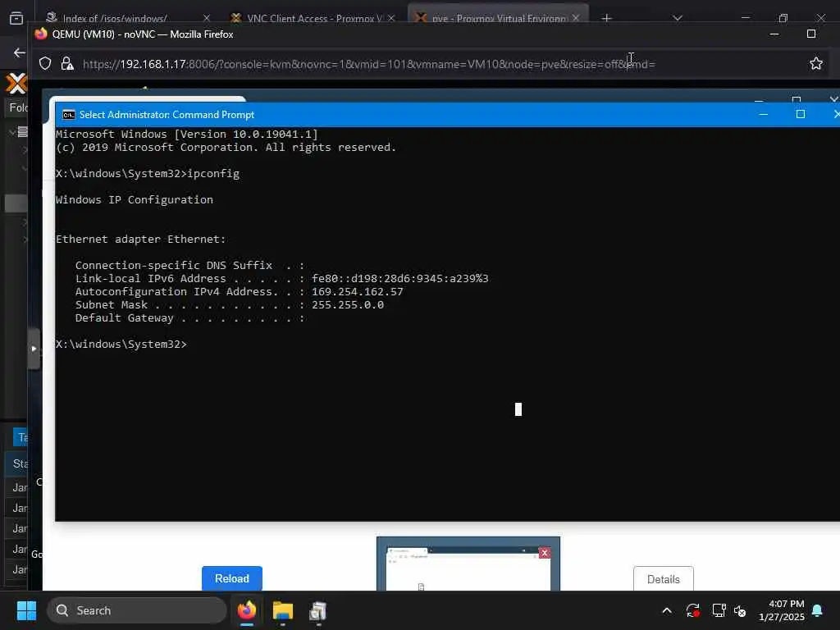
Task: Open the Details button
Action: [x=663, y=578]
